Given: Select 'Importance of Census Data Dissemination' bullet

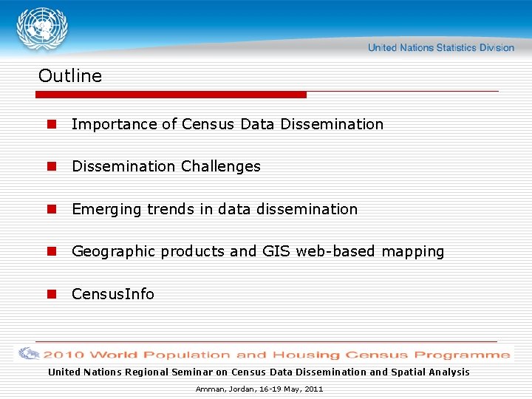Looking at the screenshot, I should pyautogui.click(x=228, y=124).
